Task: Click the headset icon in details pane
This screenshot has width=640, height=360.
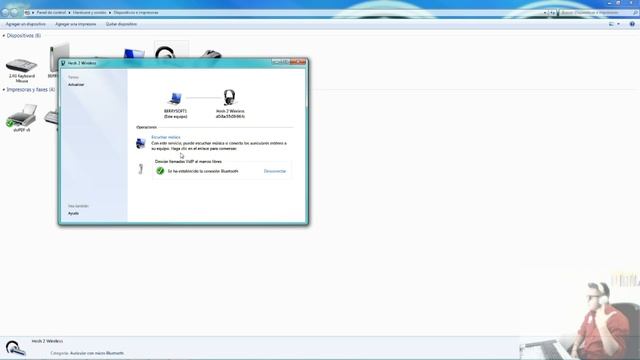Action: pyautogui.click(x=15, y=348)
